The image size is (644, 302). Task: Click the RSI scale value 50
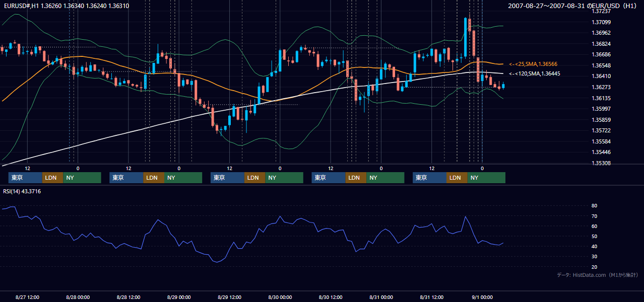click(x=595, y=236)
